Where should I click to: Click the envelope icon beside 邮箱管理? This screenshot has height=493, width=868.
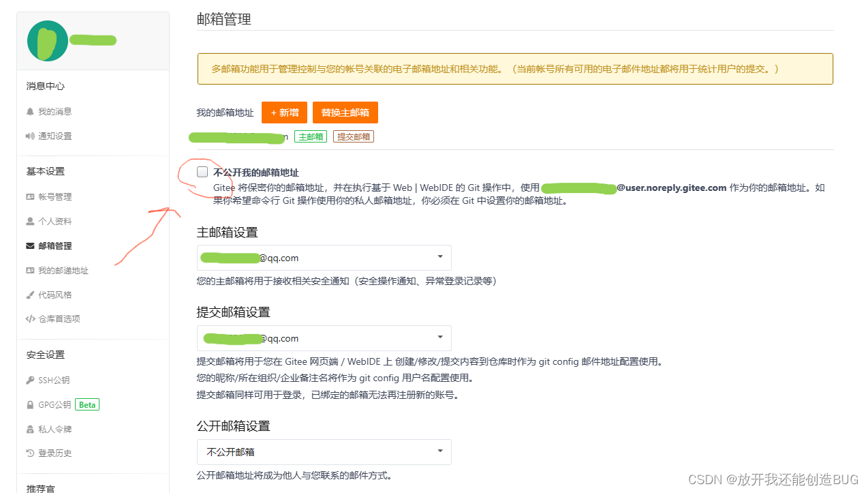(x=30, y=245)
